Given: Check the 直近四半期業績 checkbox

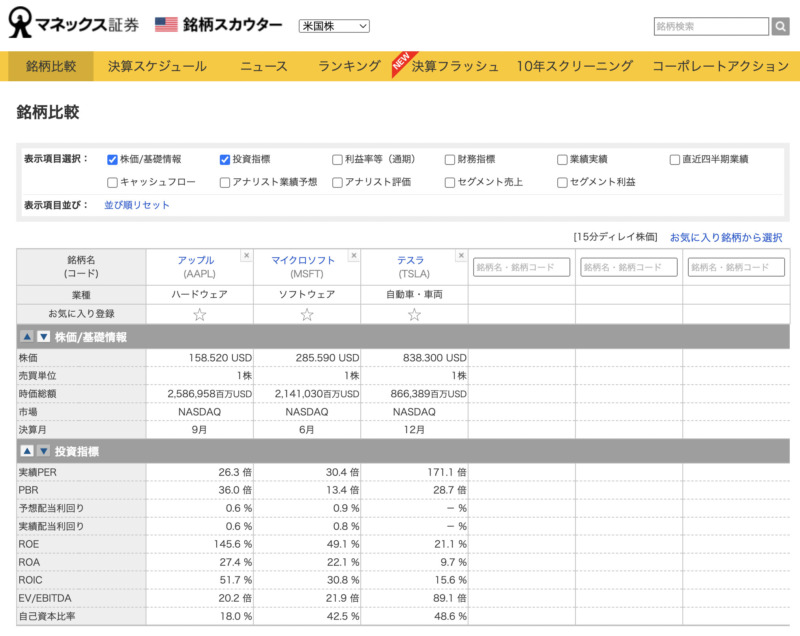Looking at the screenshot, I should click(x=674, y=160).
